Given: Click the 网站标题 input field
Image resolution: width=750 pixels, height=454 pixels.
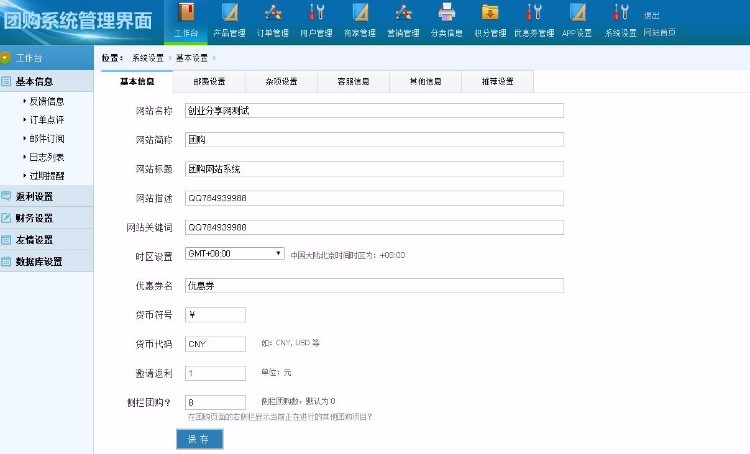Looking at the screenshot, I should 374,169.
